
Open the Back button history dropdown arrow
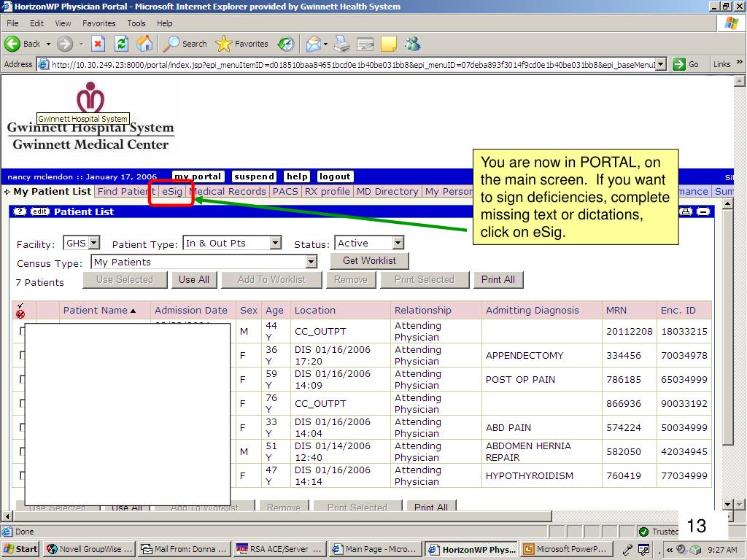click(48, 44)
